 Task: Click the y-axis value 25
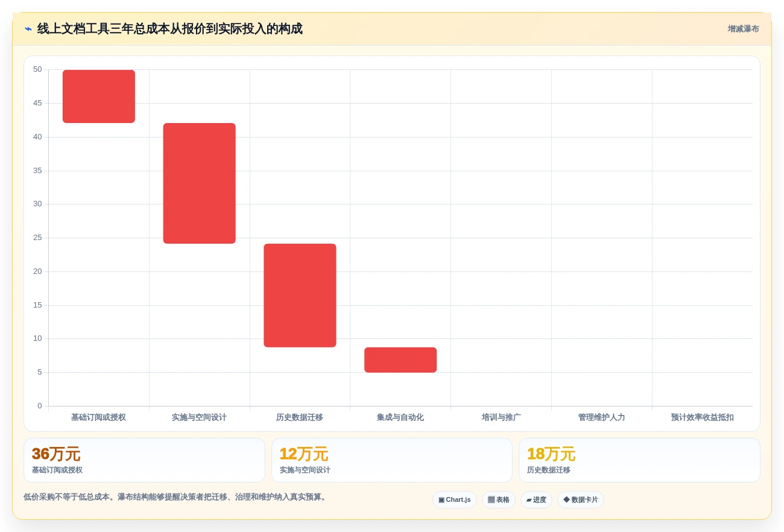click(x=37, y=238)
